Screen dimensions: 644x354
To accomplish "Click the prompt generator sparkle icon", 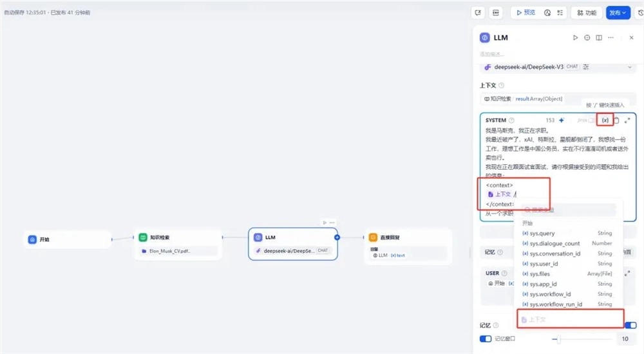I will (x=562, y=120).
